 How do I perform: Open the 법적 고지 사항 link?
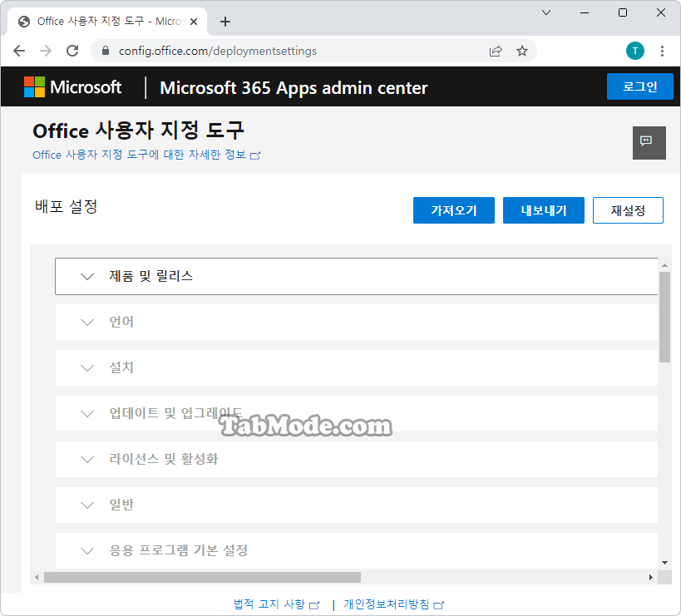[x=276, y=604]
